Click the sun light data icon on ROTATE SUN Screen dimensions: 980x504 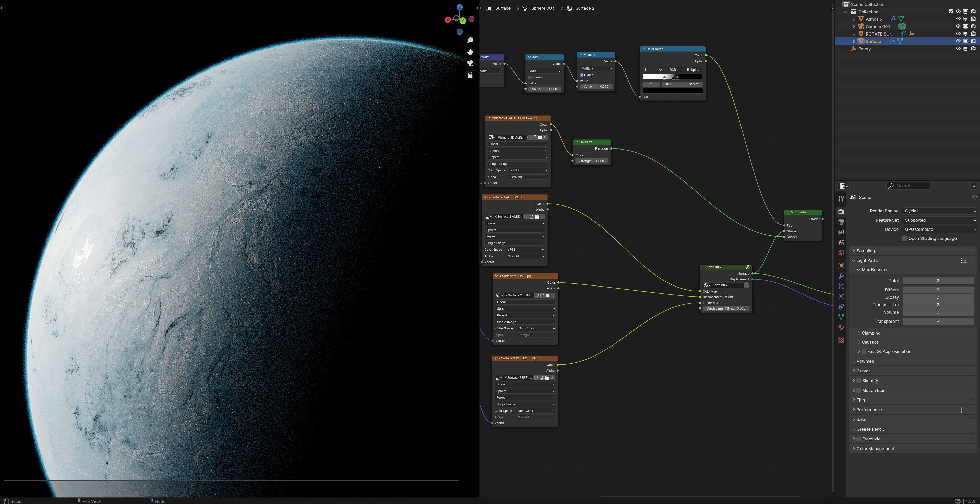point(904,34)
